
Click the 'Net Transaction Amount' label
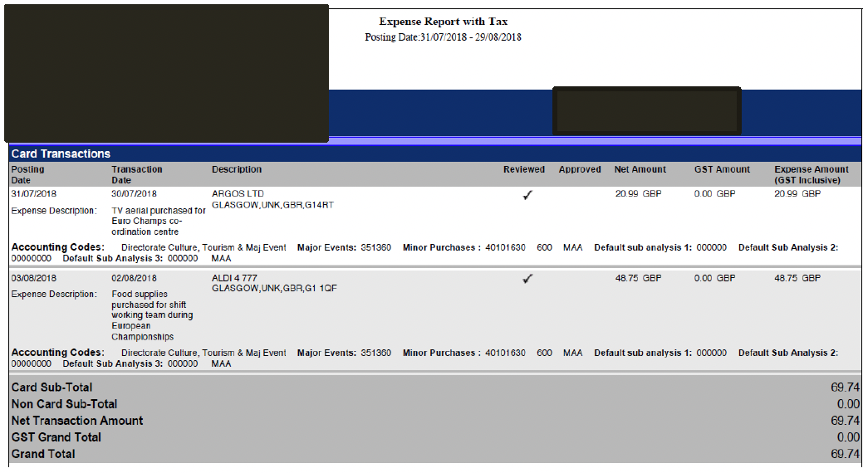[77, 421]
